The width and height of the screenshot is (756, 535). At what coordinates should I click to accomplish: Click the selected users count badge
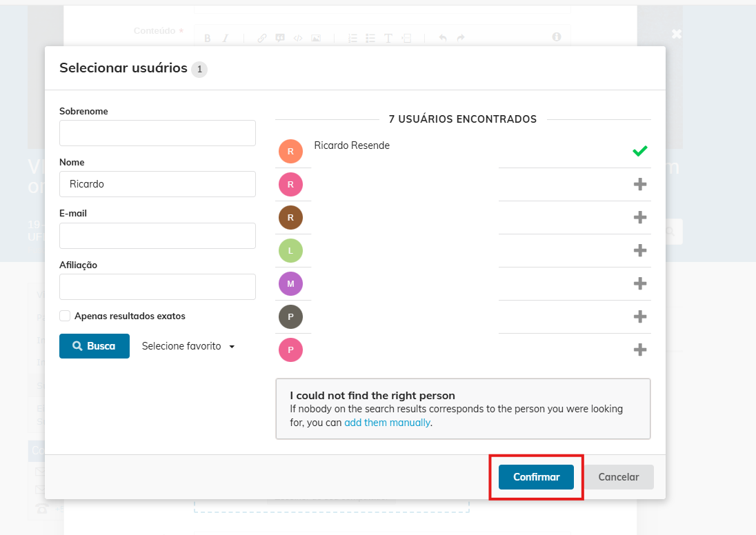199,69
